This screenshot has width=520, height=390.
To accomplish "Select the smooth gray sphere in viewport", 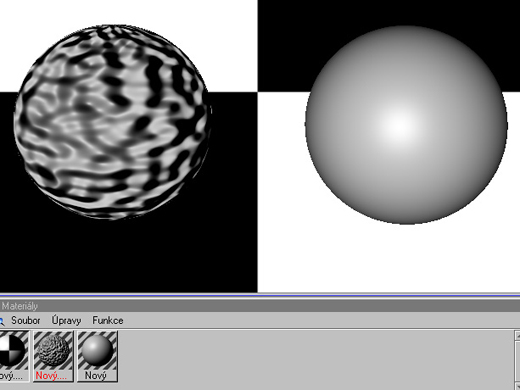I will (x=406, y=125).
